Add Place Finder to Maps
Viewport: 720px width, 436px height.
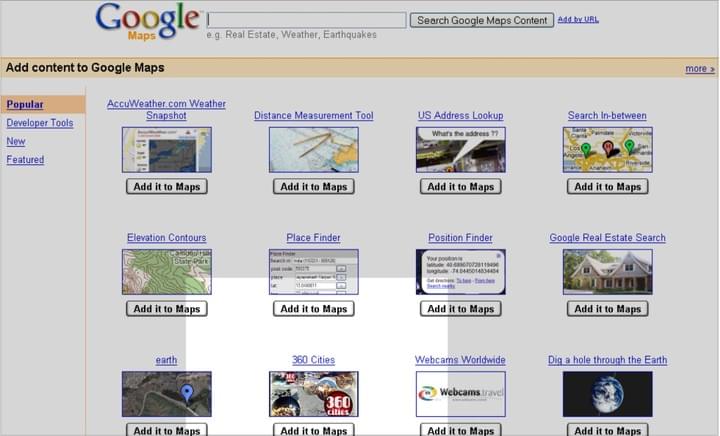[x=314, y=309]
